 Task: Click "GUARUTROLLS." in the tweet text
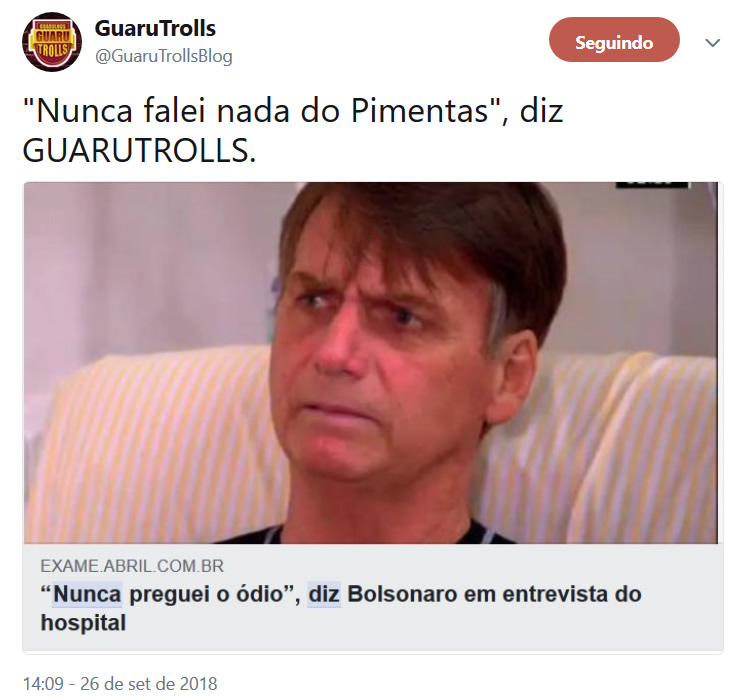(x=139, y=151)
